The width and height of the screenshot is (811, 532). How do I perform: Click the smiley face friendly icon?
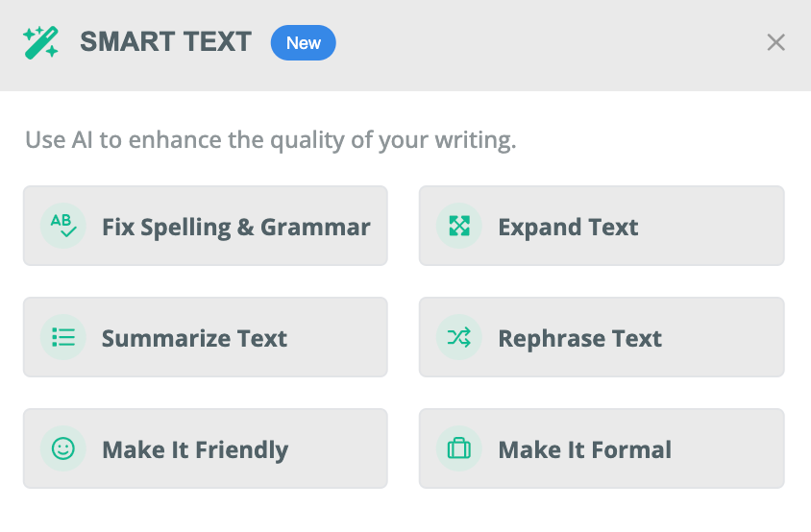(62, 449)
